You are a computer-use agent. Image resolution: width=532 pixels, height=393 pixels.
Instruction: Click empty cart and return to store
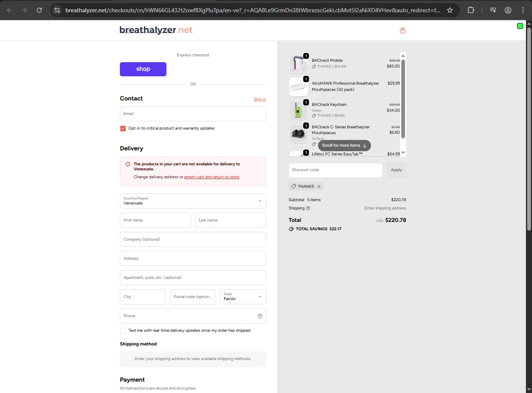click(x=212, y=177)
